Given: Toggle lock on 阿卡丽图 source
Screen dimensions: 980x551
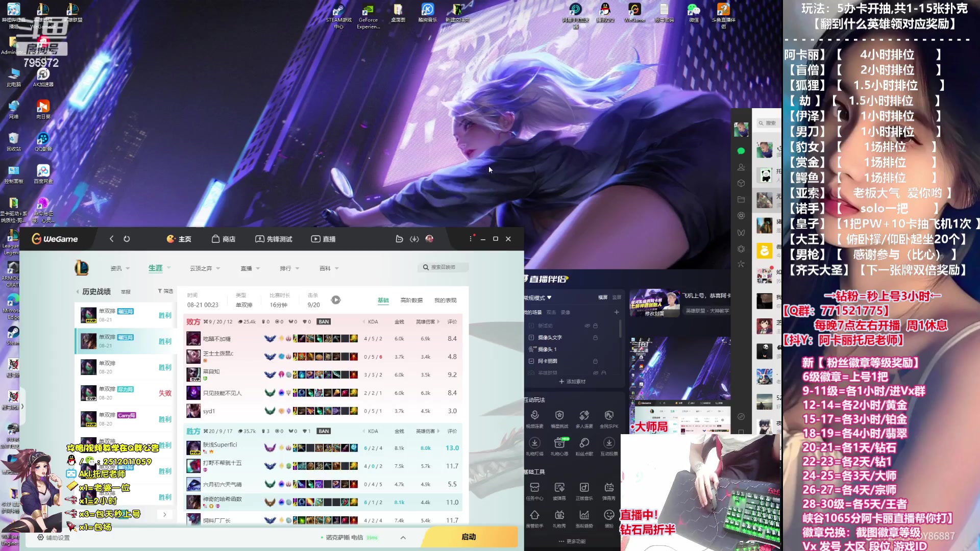Looking at the screenshot, I should pos(595,361).
